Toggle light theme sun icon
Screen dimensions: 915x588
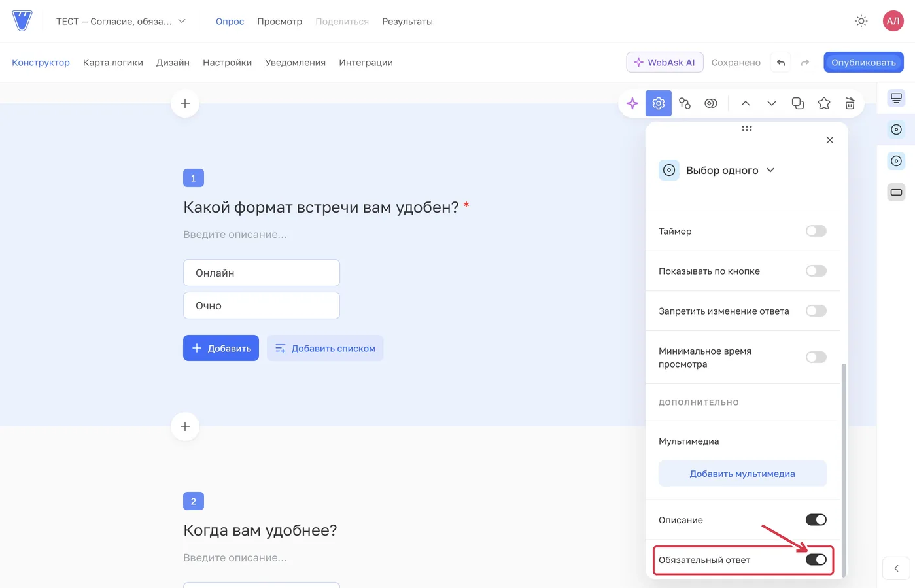(861, 21)
